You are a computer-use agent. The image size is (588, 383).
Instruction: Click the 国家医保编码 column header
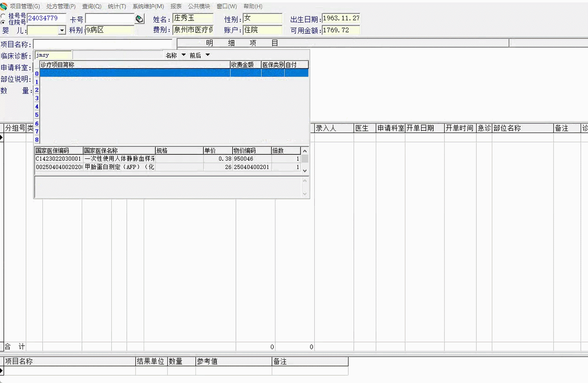pyautogui.click(x=59, y=151)
